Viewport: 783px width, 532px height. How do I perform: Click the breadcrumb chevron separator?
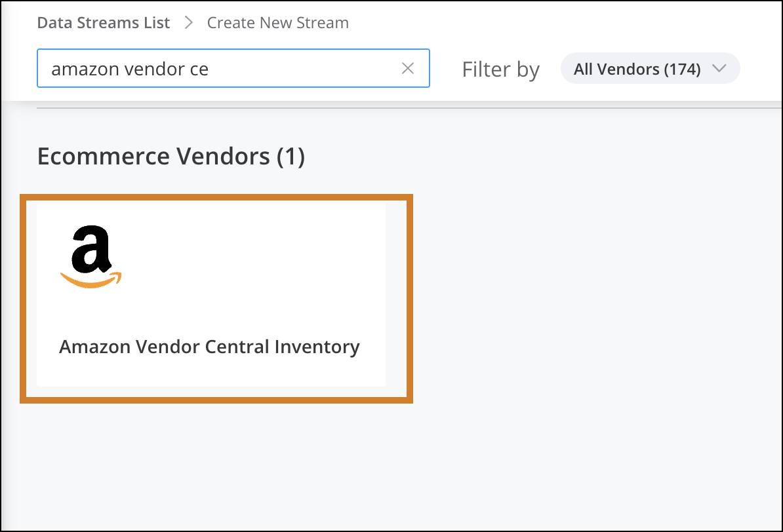tap(188, 23)
